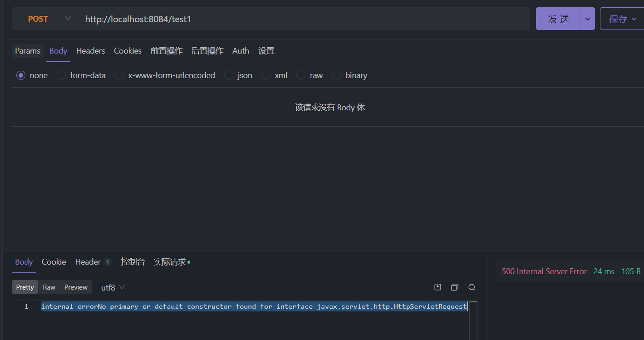Download the response body to file

pyautogui.click(x=438, y=287)
